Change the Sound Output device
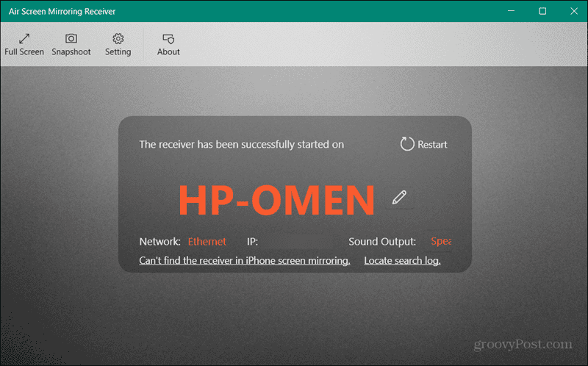Screen dimensions: 588x366 tap(441, 241)
